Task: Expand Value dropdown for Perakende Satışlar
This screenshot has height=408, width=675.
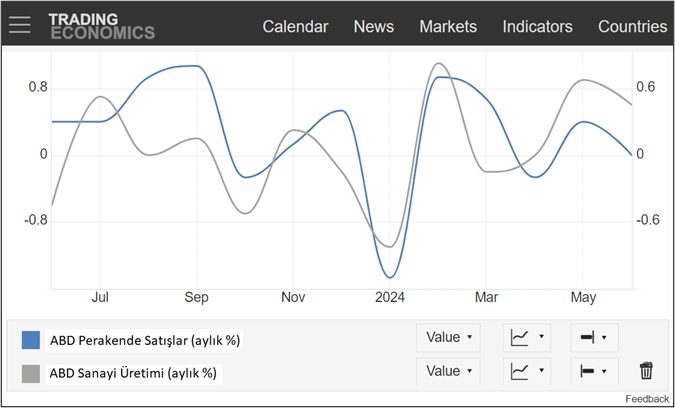Action: point(448,338)
